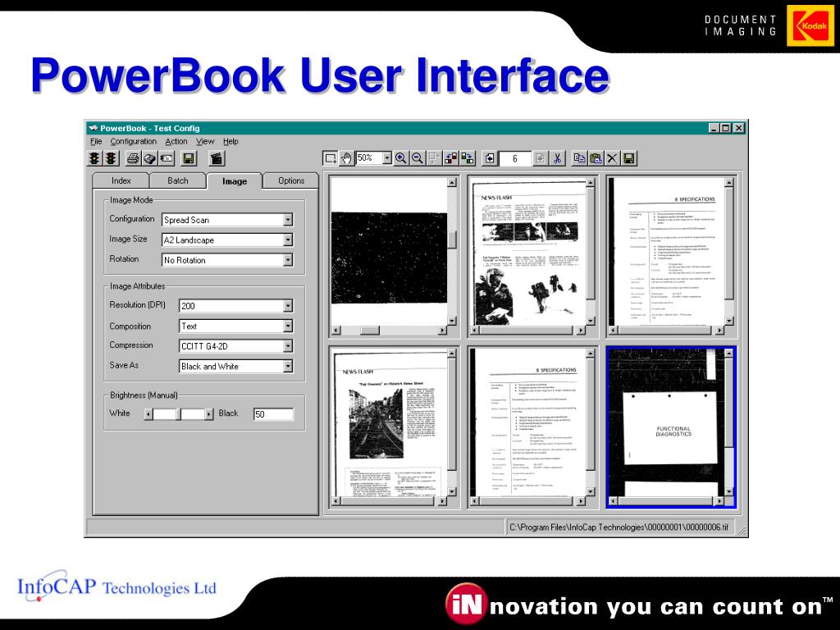The height and width of the screenshot is (630, 840).
Task: Click the label tag icon in left toolbar
Action: (166, 158)
